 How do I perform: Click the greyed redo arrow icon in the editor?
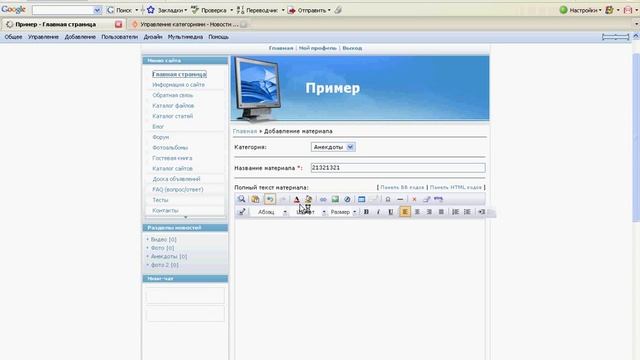pos(282,199)
